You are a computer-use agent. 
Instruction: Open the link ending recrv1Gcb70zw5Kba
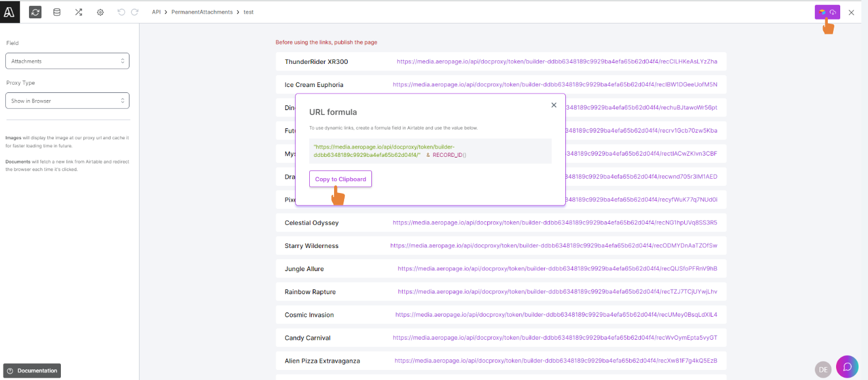pos(642,130)
